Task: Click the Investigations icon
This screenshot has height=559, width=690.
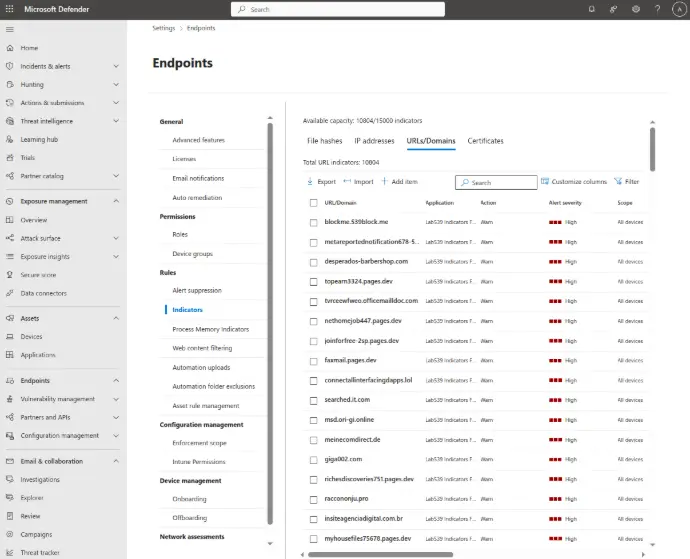Action: (10, 479)
